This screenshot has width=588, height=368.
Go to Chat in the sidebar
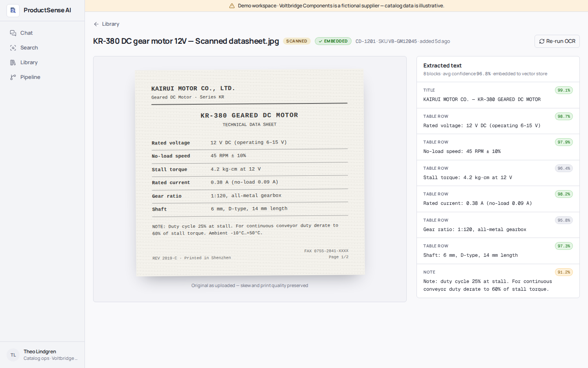[42, 33]
